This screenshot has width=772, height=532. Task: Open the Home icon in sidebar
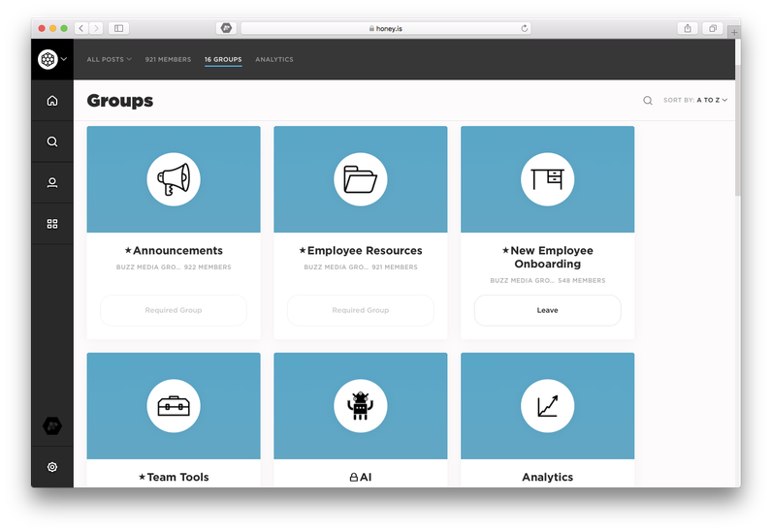click(52, 101)
